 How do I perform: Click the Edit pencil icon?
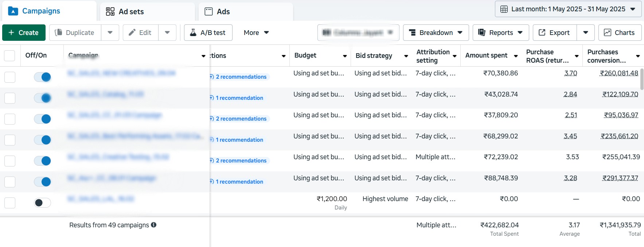(x=132, y=32)
